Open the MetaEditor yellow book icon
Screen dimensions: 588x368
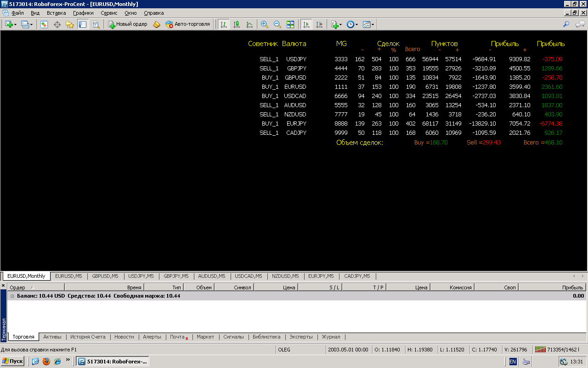tap(157, 24)
